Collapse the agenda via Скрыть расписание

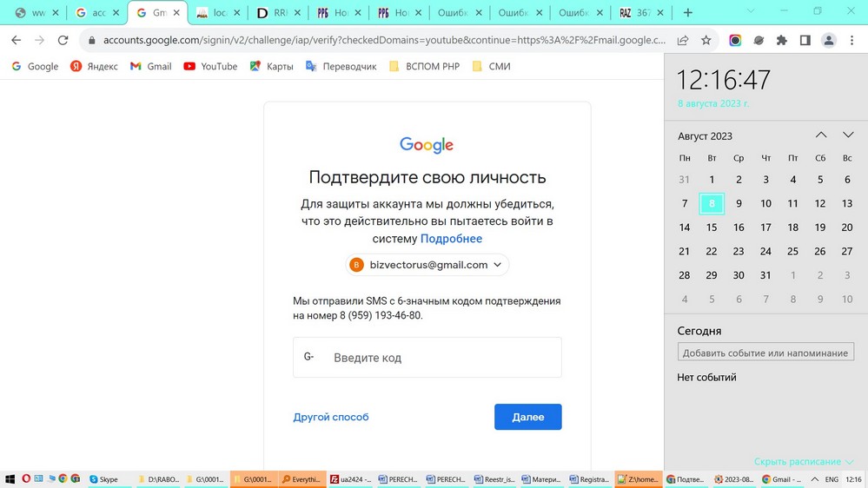(803, 461)
